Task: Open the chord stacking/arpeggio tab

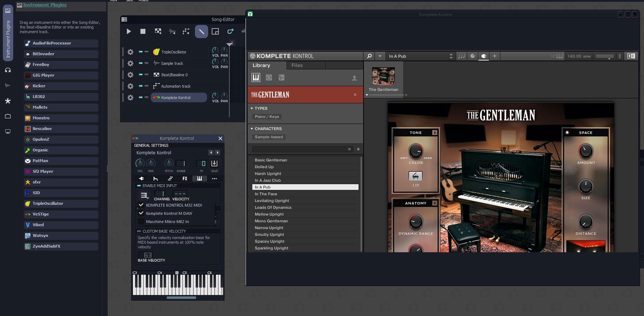Action: click(x=170, y=178)
